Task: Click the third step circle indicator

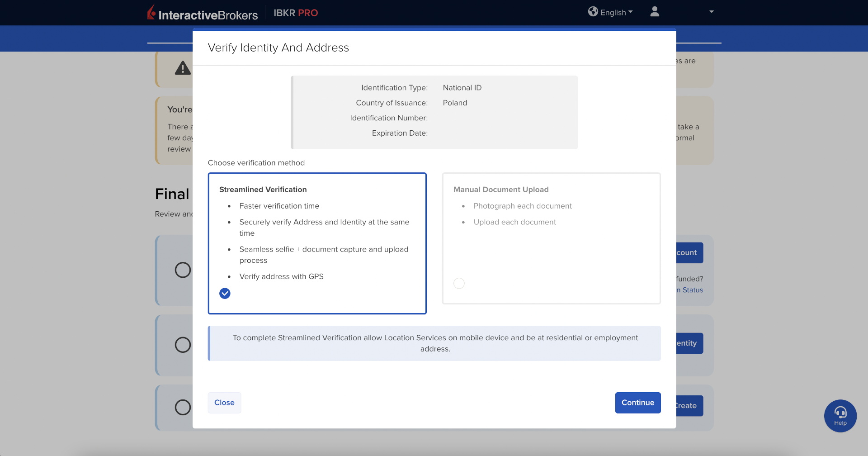Action: click(183, 407)
